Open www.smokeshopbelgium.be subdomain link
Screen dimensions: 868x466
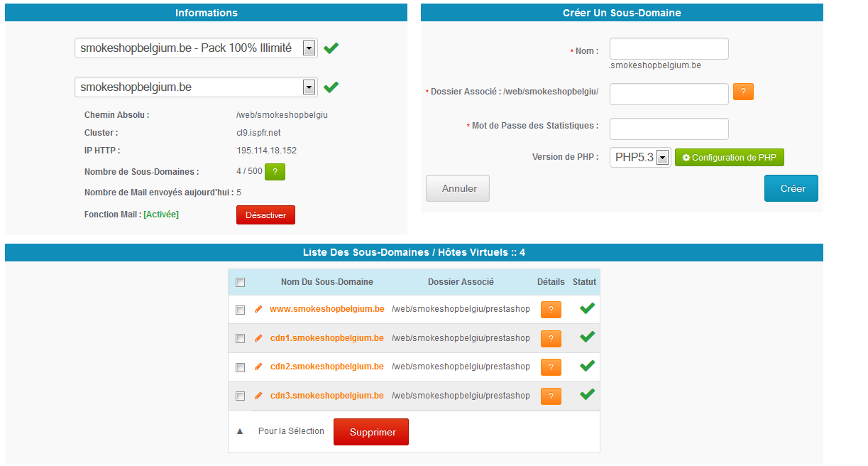coord(327,309)
